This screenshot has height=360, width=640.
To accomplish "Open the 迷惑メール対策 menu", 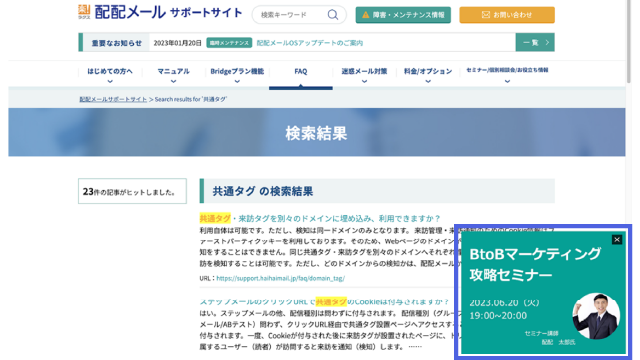I will (x=364, y=71).
